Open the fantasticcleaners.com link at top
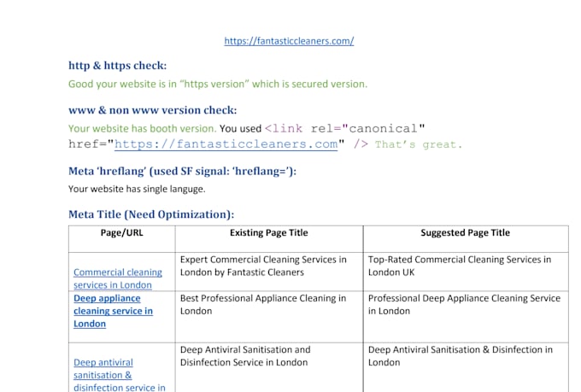Viewport: 581px width, 392px height. pyautogui.click(x=289, y=41)
